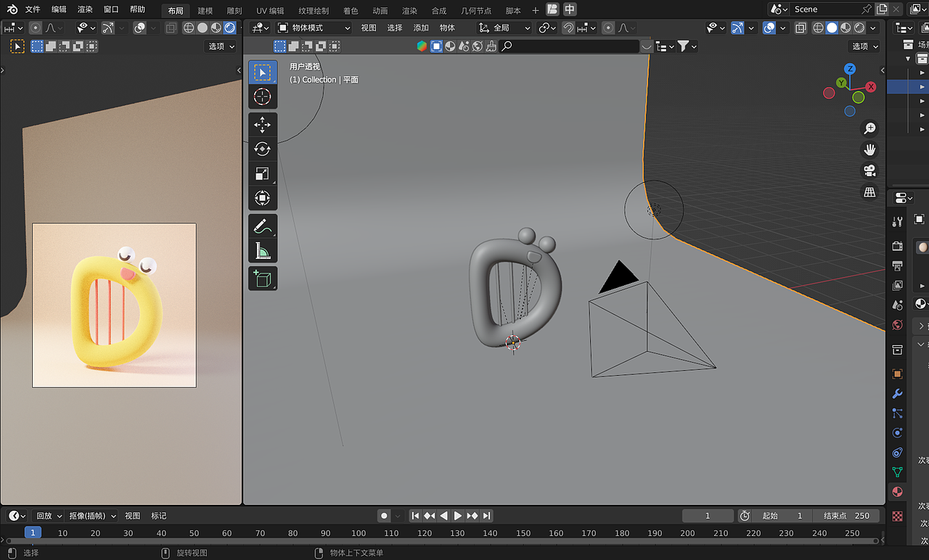929x560 pixels.
Task: Open the Tool properties tab
Action: click(898, 221)
